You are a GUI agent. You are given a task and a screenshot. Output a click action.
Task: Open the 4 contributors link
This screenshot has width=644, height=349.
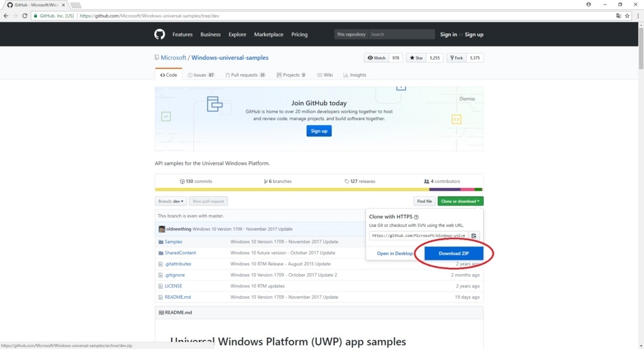442,182
